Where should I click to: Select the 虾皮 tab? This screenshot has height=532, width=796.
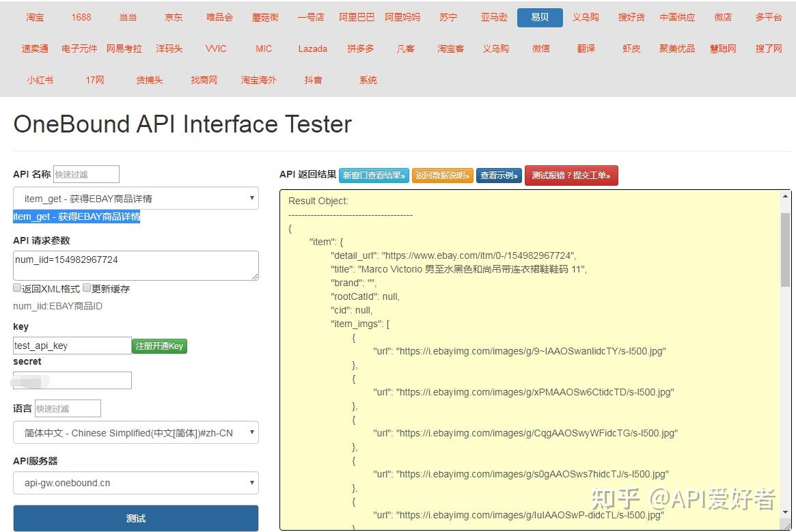tap(631, 48)
